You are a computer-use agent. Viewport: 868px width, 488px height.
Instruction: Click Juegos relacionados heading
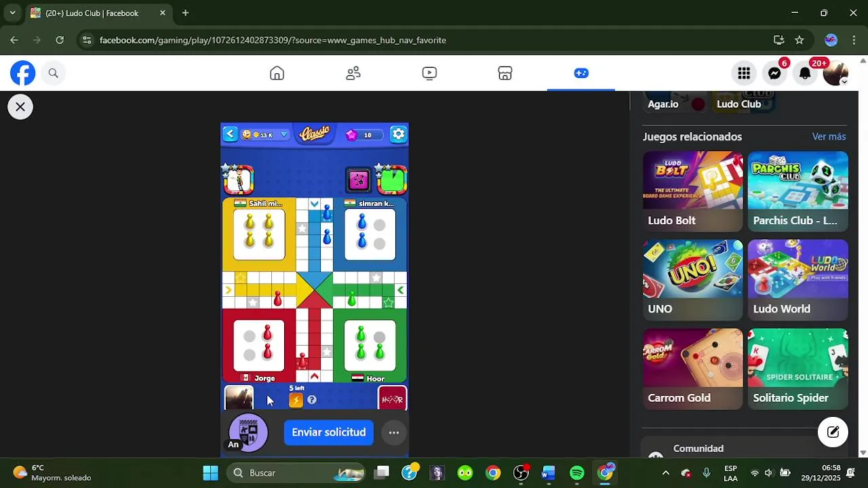tap(692, 137)
